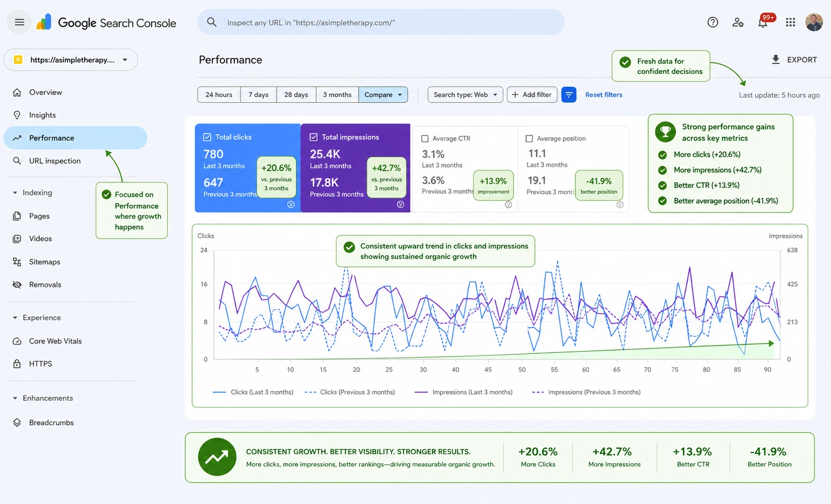Enable the Average position checkbox

coord(529,139)
